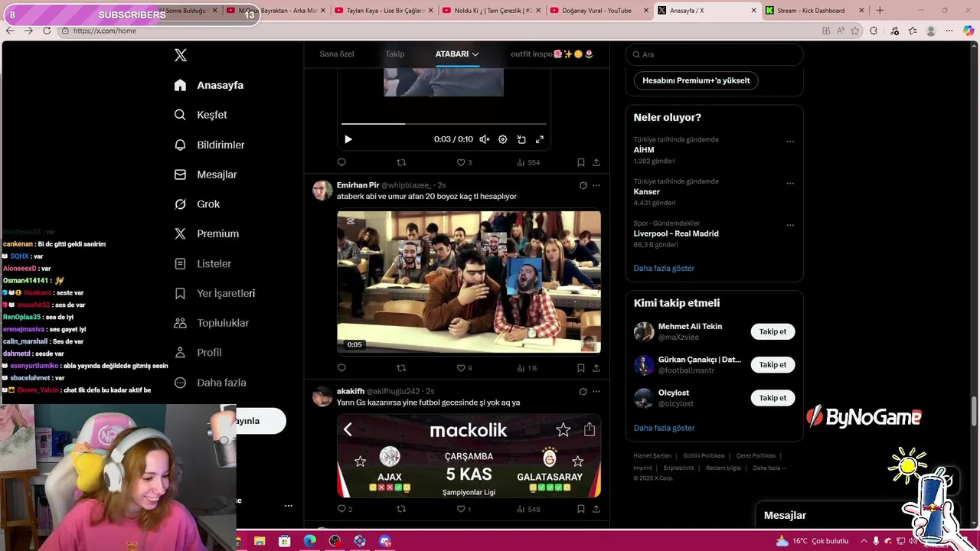Show more trends under Neler oluyor
The height and width of the screenshot is (551, 980).
click(664, 268)
